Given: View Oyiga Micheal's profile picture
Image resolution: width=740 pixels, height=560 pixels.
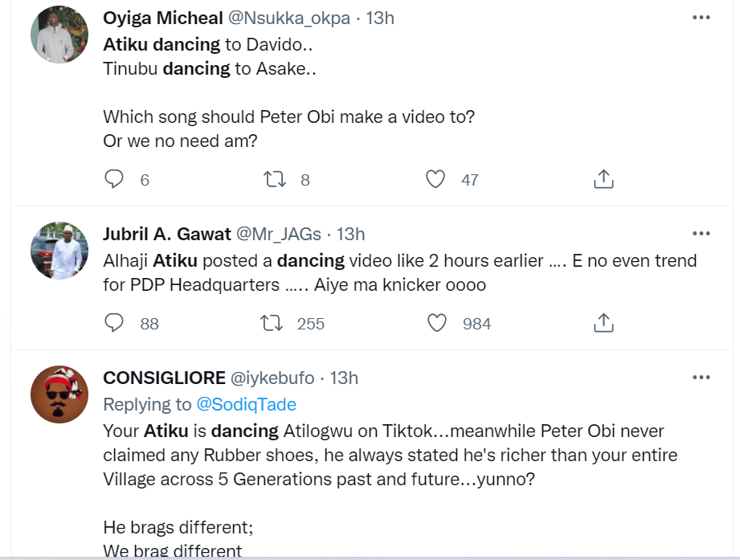Looking at the screenshot, I should coord(59,35).
